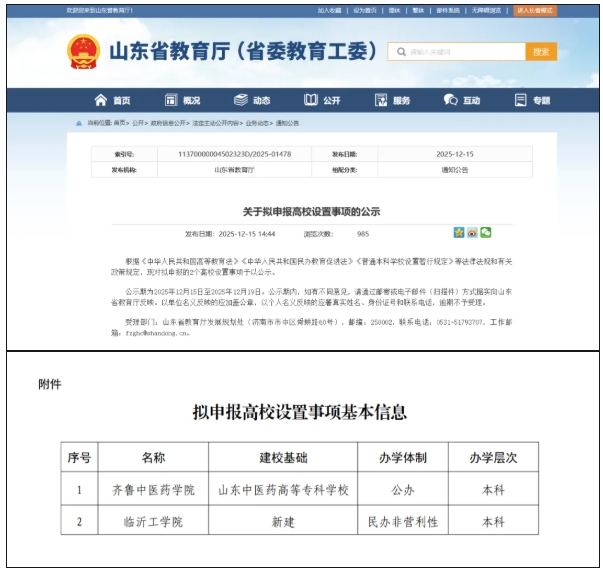
Task: Click 本科 in the 临沂工学院 row
Action: 493,522
